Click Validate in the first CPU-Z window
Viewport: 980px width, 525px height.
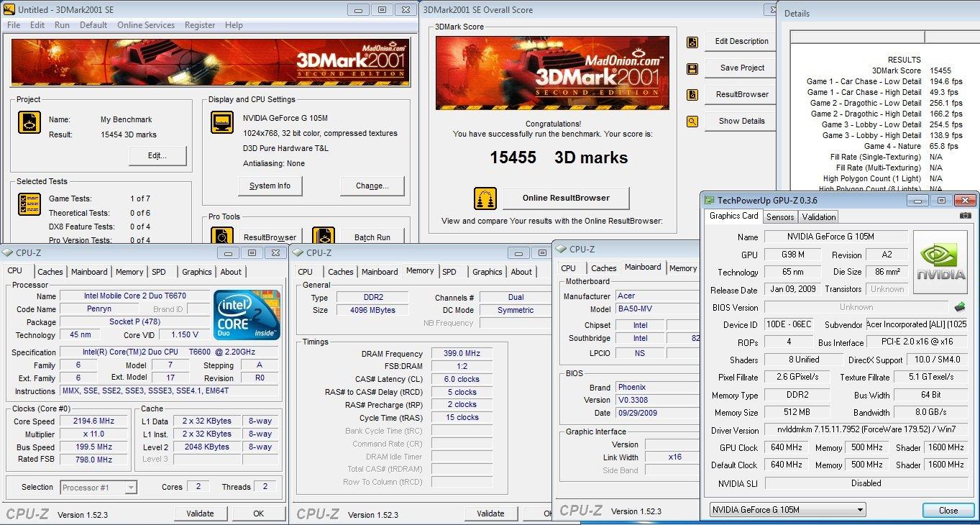coord(200,513)
